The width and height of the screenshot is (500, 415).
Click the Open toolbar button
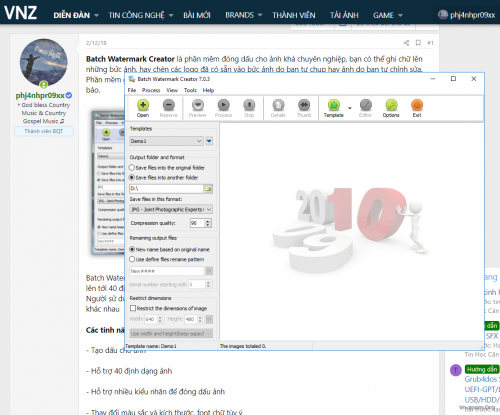[143, 108]
